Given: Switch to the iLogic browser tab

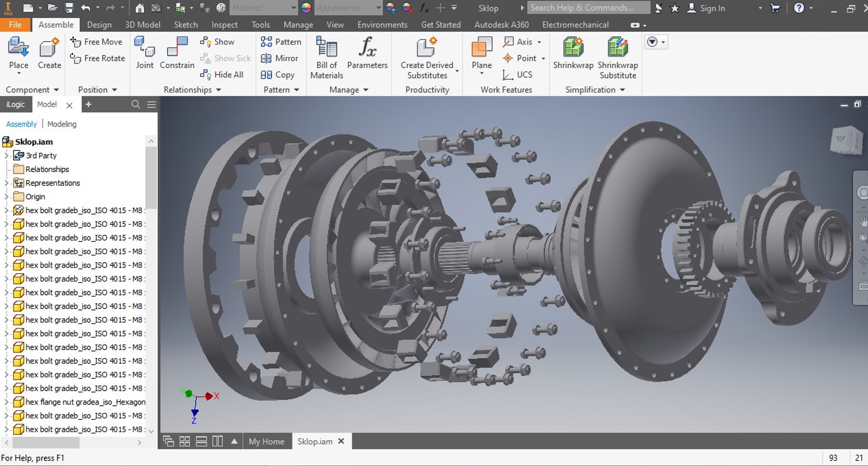Looking at the screenshot, I should 15,104.
